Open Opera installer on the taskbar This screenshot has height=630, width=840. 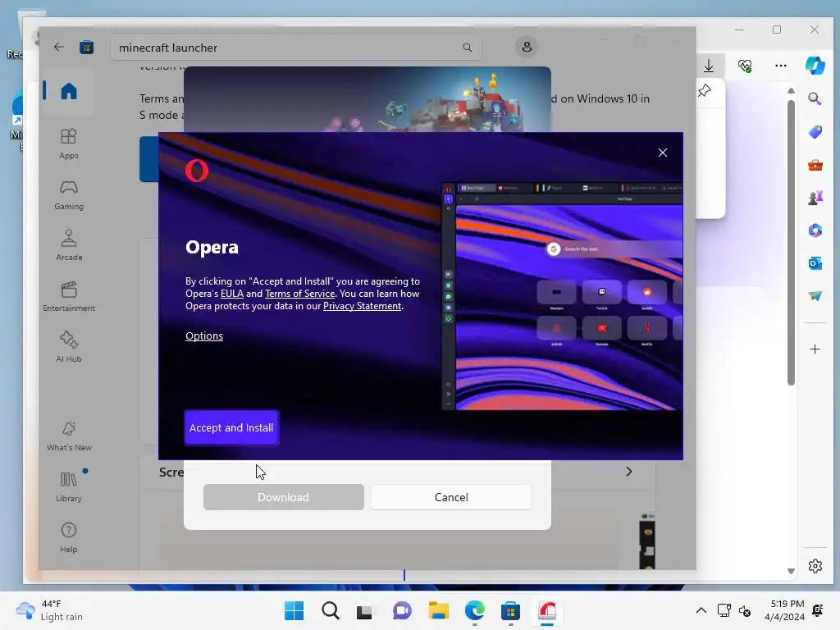547,610
